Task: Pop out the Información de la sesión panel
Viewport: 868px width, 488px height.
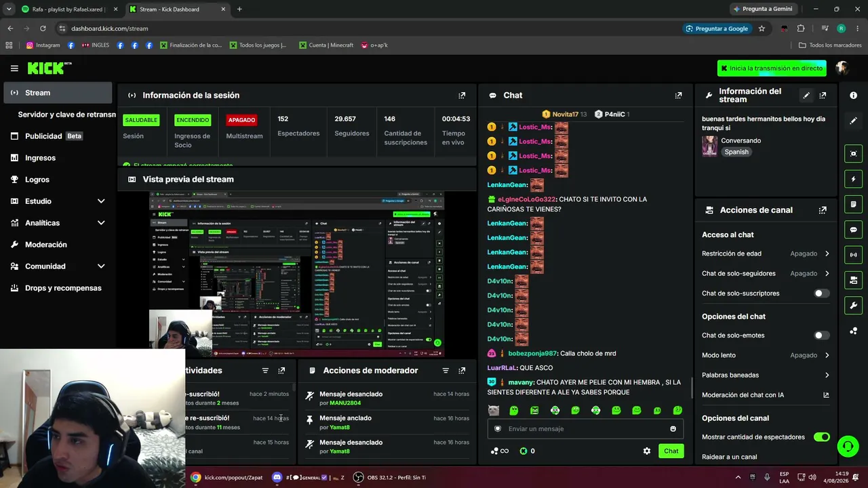Action: [462, 96]
